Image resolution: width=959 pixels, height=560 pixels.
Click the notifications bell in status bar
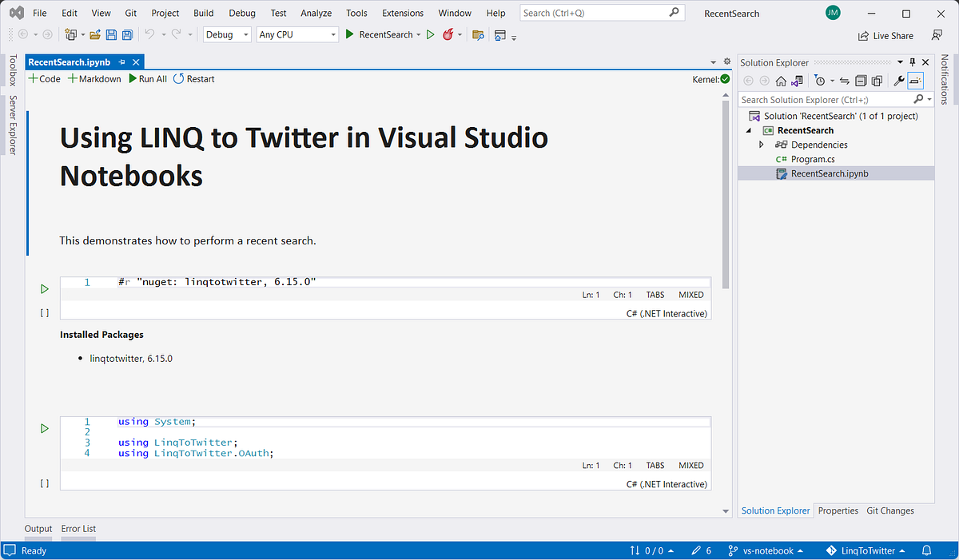tap(927, 550)
